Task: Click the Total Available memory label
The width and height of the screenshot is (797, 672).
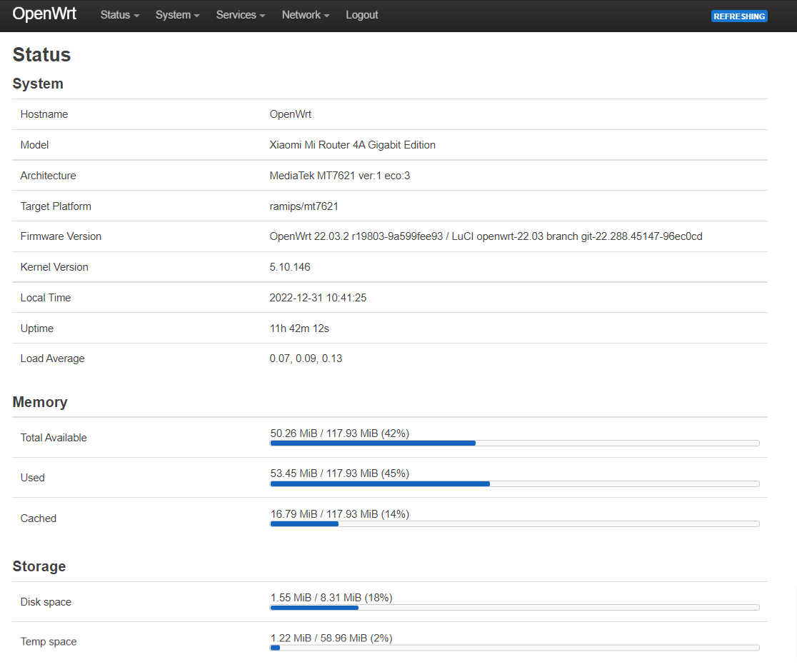Action: [54, 438]
